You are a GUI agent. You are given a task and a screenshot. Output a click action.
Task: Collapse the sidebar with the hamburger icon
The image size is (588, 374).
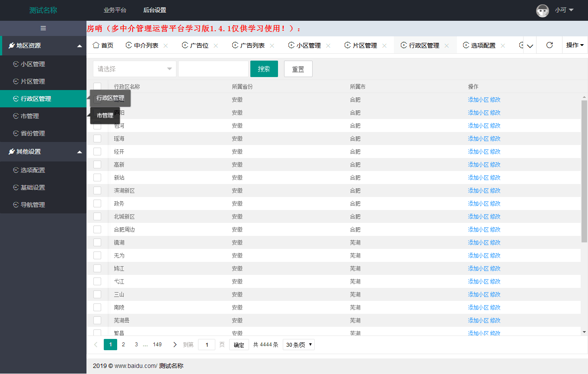coord(43,28)
